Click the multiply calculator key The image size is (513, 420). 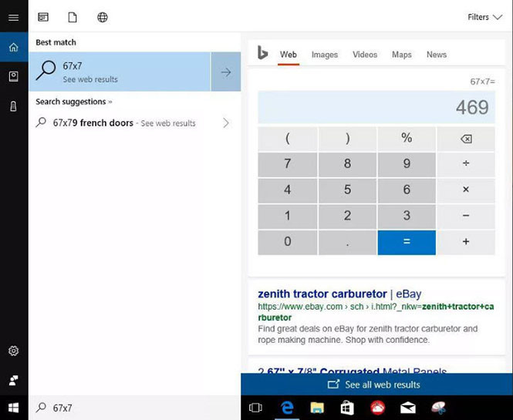click(x=466, y=190)
